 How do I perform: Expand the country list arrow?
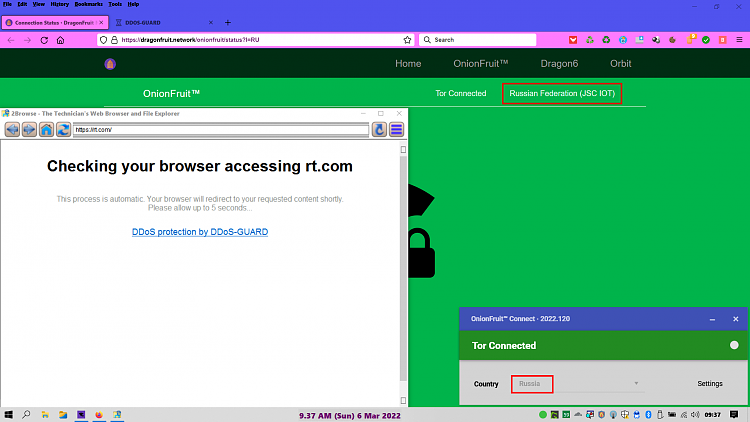point(636,383)
